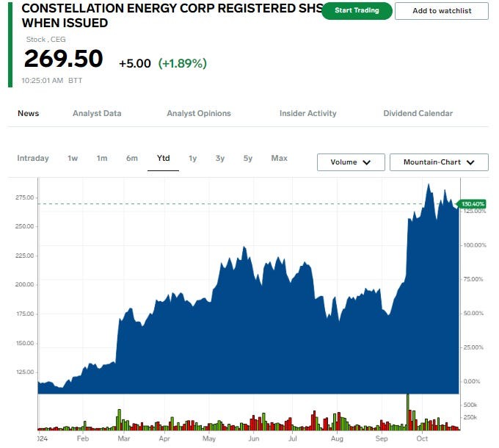View the Insider Activity tab

click(x=307, y=113)
